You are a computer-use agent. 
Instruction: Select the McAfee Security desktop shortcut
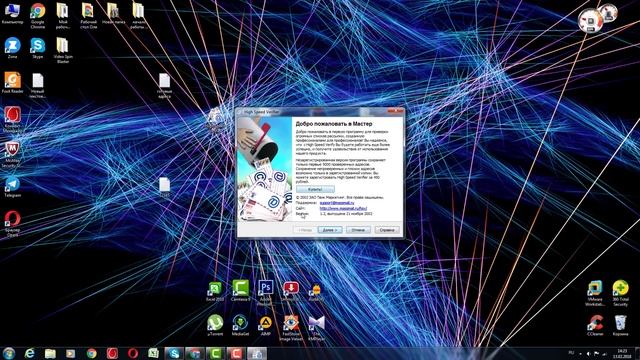(x=12, y=155)
